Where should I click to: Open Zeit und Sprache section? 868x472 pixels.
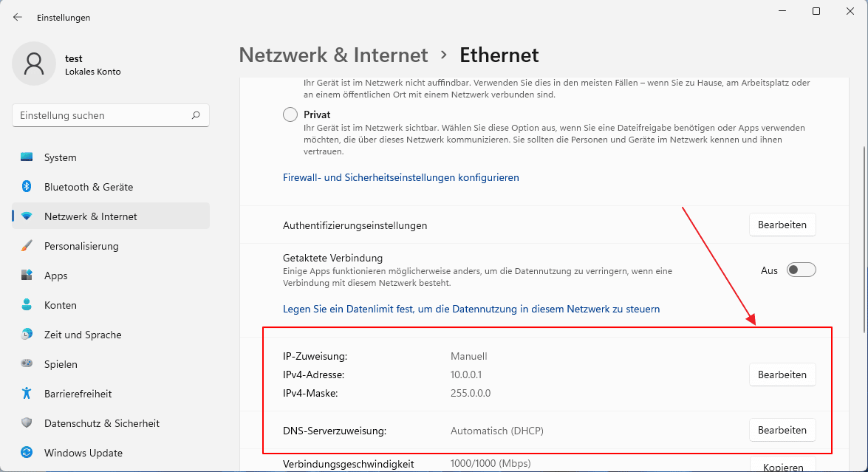pyautogui.click(x=83, y=335)
